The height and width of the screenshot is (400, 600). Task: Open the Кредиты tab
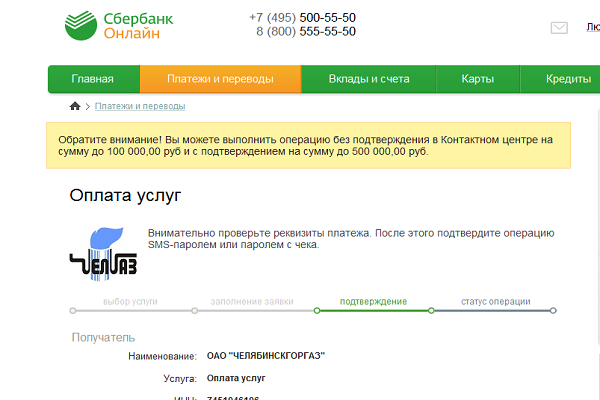tap(567, 79)
